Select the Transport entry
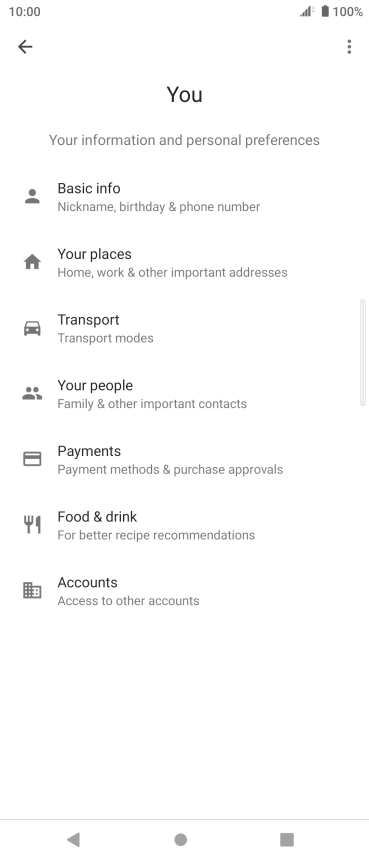The image size is (369, 862). pyautogui.click(x=184, y=328)
